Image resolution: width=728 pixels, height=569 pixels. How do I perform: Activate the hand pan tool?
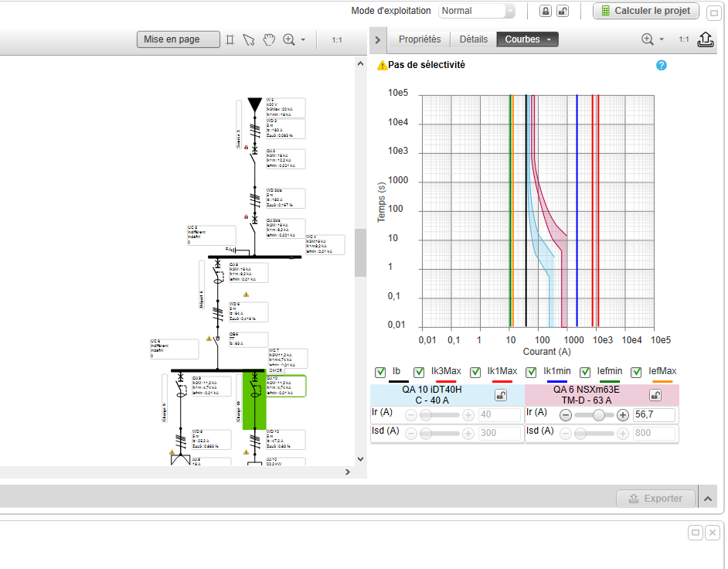click(268, 39)
